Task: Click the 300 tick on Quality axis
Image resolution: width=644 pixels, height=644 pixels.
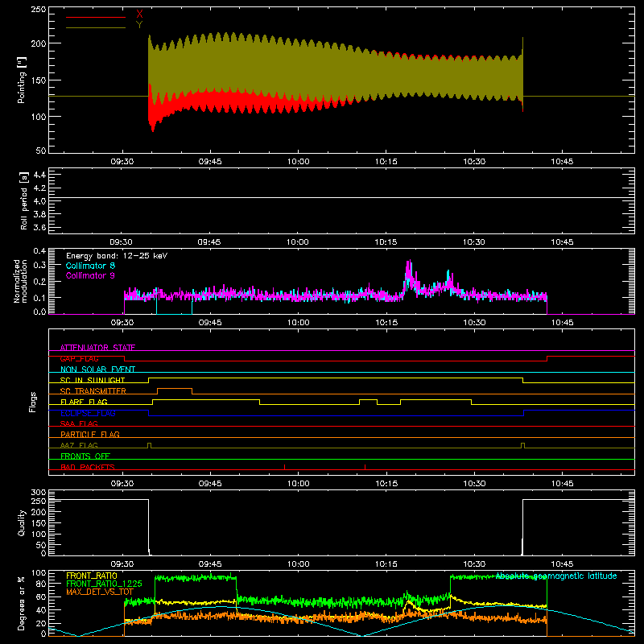Action: (39, 493)
